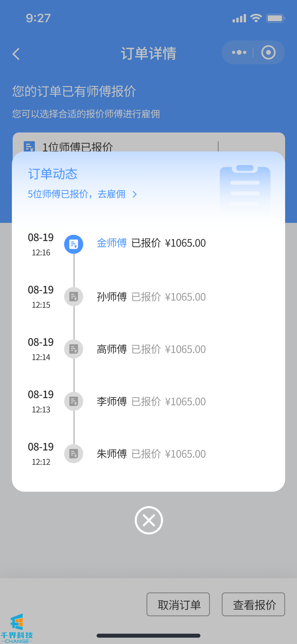Tap the gray quote icon for 朱师傅

pos(74,454)
